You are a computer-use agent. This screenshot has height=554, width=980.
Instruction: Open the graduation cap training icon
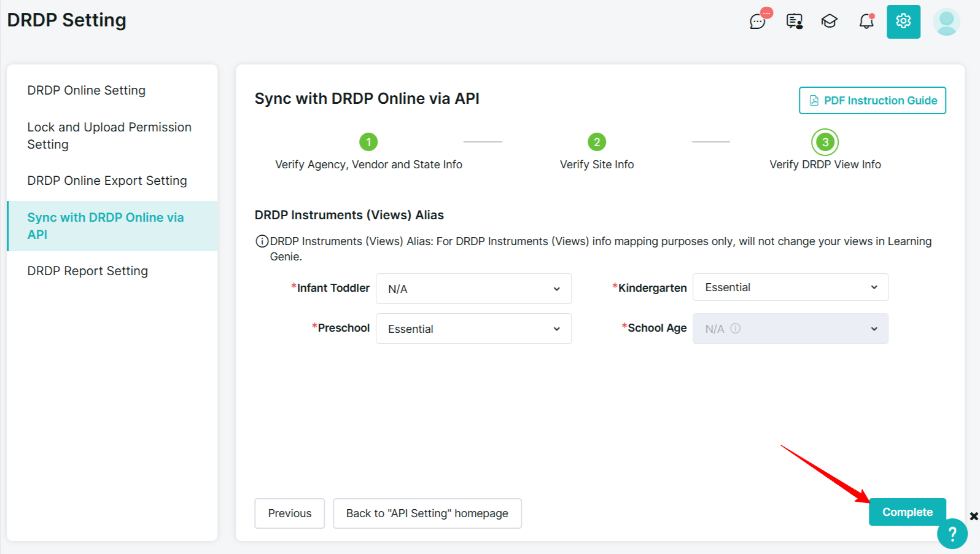tap(830, 21)
